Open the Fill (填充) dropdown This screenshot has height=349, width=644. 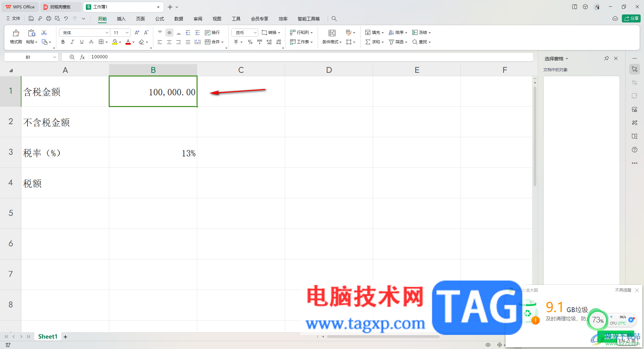(x=374, y=33)
